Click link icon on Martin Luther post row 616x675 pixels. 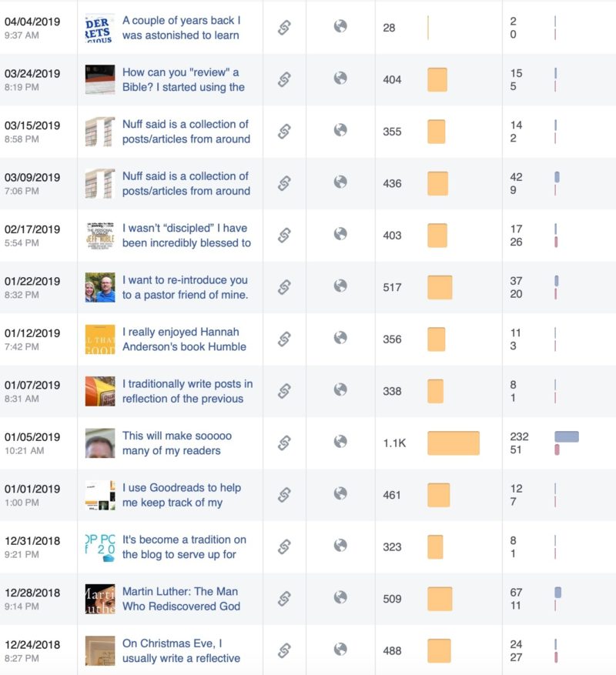point(284,599)
